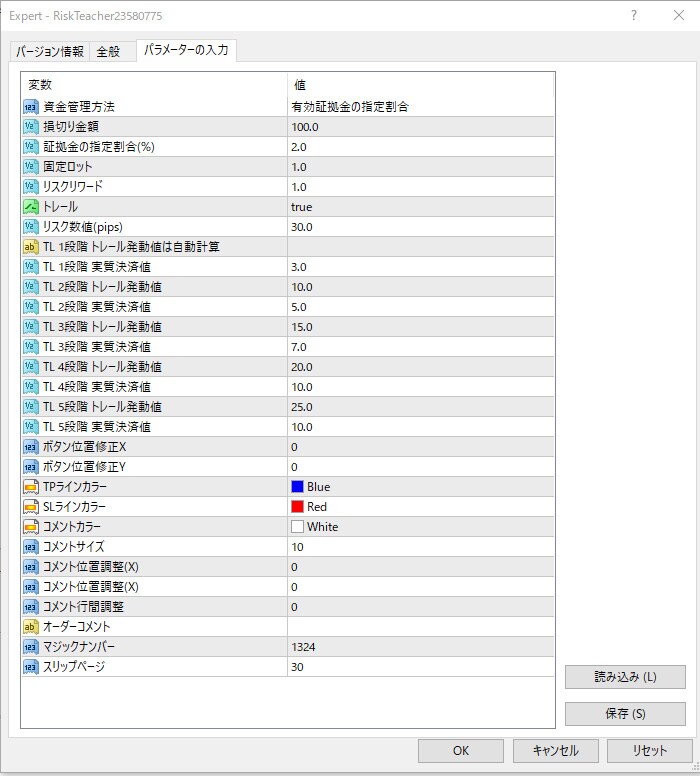Click the icon beside マジックナンバー
700x776 pixels.
click(31, 647)
